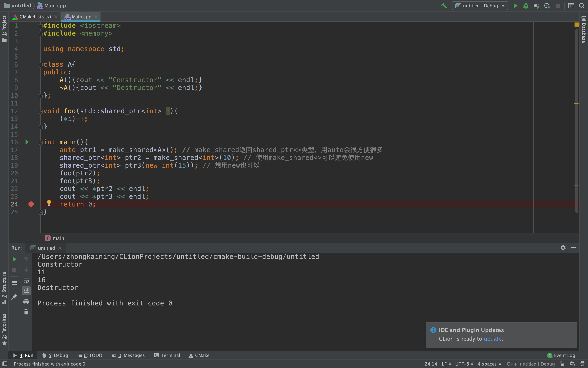Click the editor vertical scrollbar
This screenshot has width=588, height=368.
[x=577, y=121]
